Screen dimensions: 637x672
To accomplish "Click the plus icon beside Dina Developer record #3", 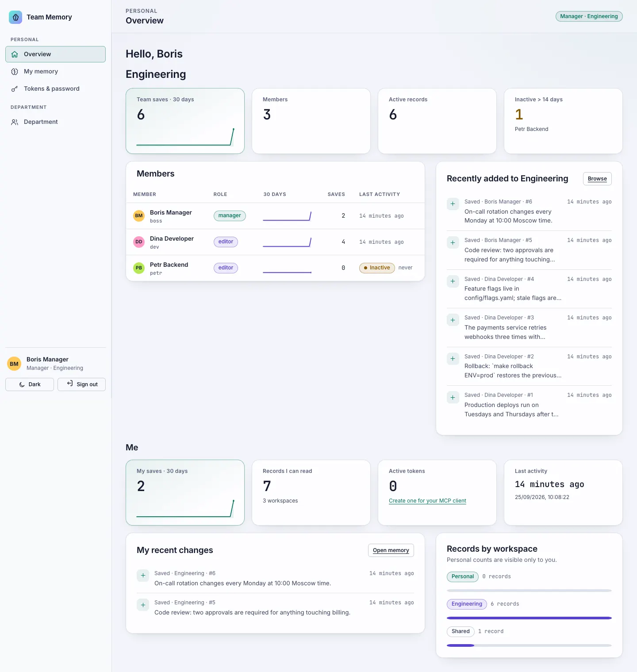I will [x=453, y=320].
